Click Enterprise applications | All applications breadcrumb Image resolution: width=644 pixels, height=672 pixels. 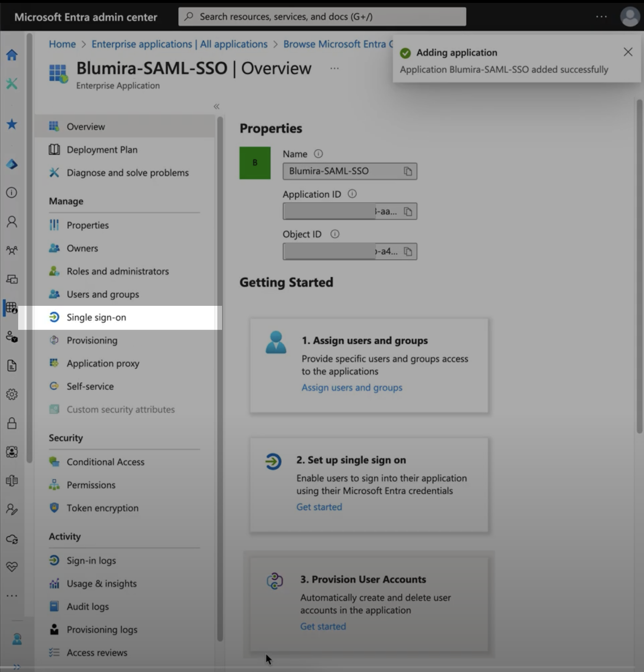(x=179, y=44)
